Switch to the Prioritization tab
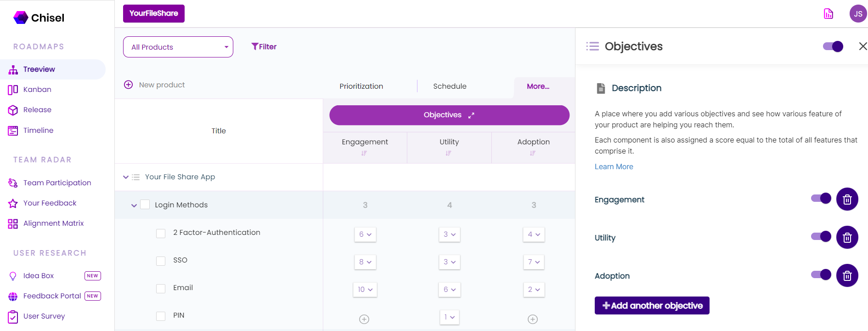This screenshot has width=868, height=331. (x=361, y=86)
